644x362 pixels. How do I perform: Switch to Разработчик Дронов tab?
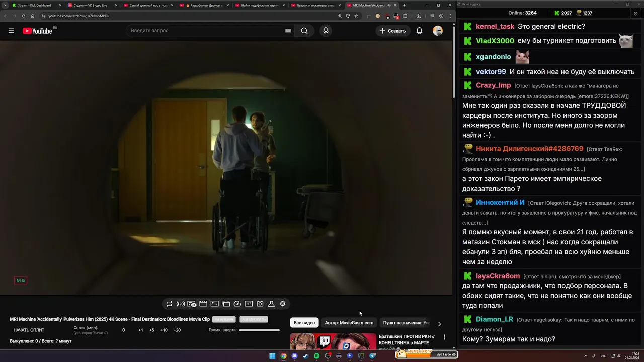tap(205, 5)
